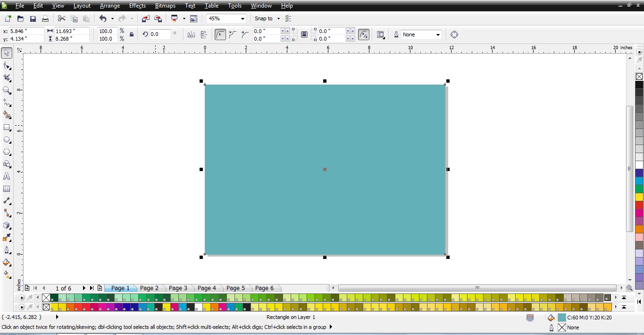Switch to the Page 3 tab
The image size is (644, 335).
tap(178, 288)
